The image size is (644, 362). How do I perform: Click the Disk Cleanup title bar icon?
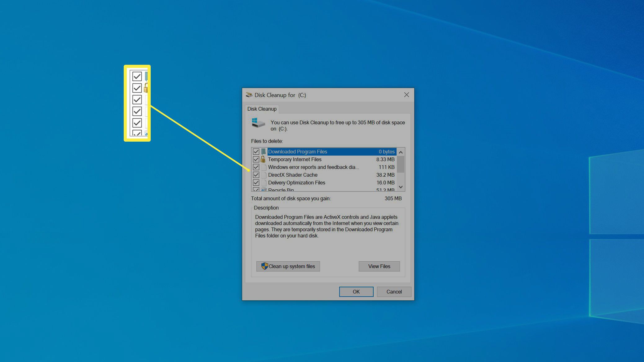click(249, 95)
